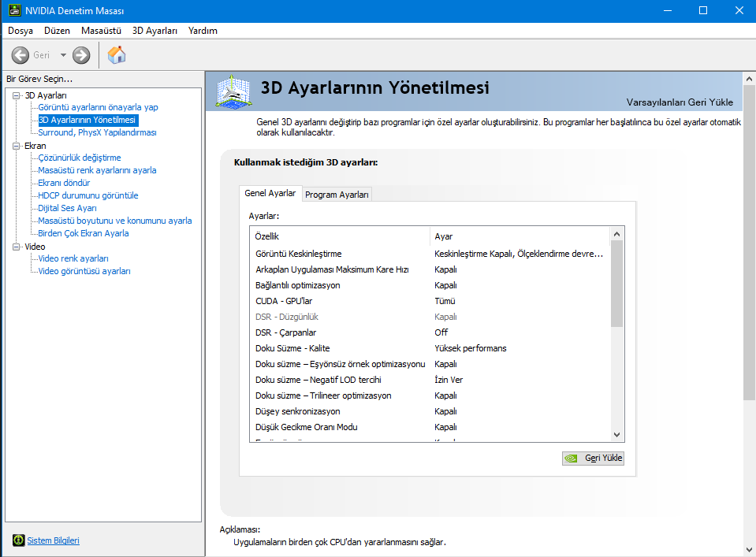This screenshot has height=557, width=756.
Task: Click the Özellik column header
Action: [x=340, y=236]
